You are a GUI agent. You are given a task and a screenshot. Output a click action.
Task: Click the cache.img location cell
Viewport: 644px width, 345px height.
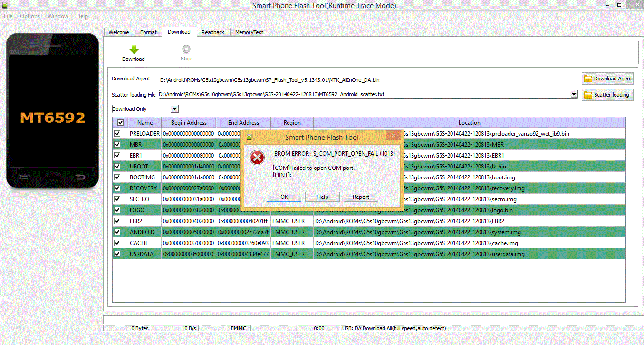pyautogui.click(x=470, y=243)
